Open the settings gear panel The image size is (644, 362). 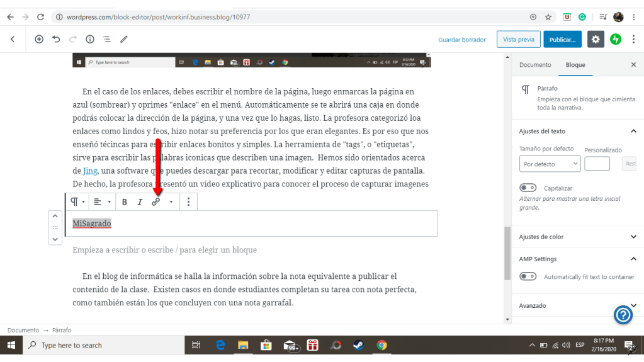click(596, 39)
